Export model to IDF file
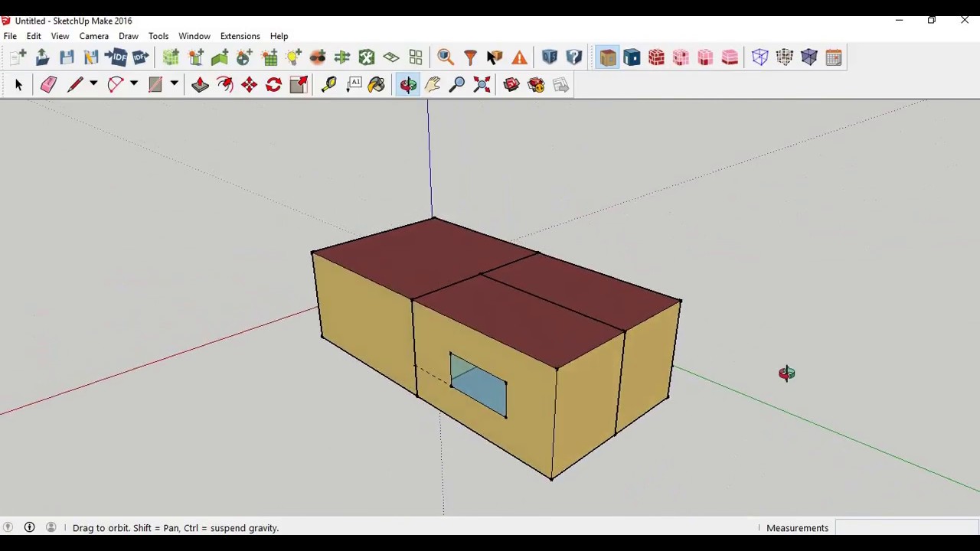The image size is (980, 551). 140,57
